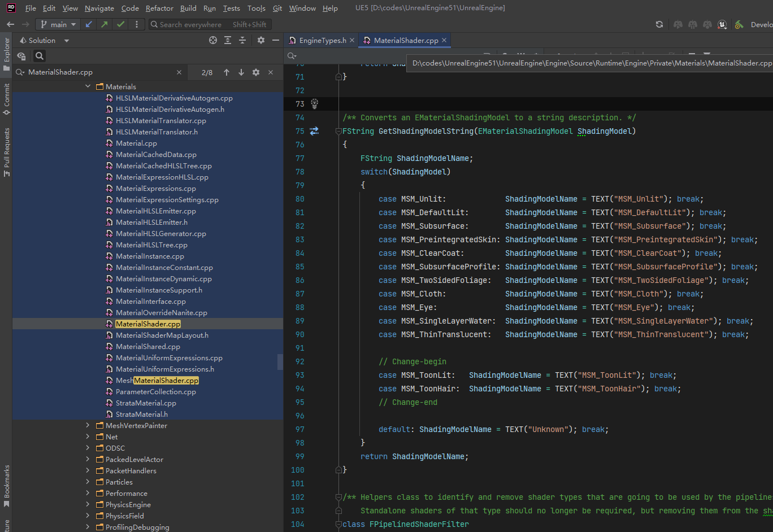This screenshot has width=773, height=532.
Task: Jump to next match with the down arrow button
Action: pos(240,72)
